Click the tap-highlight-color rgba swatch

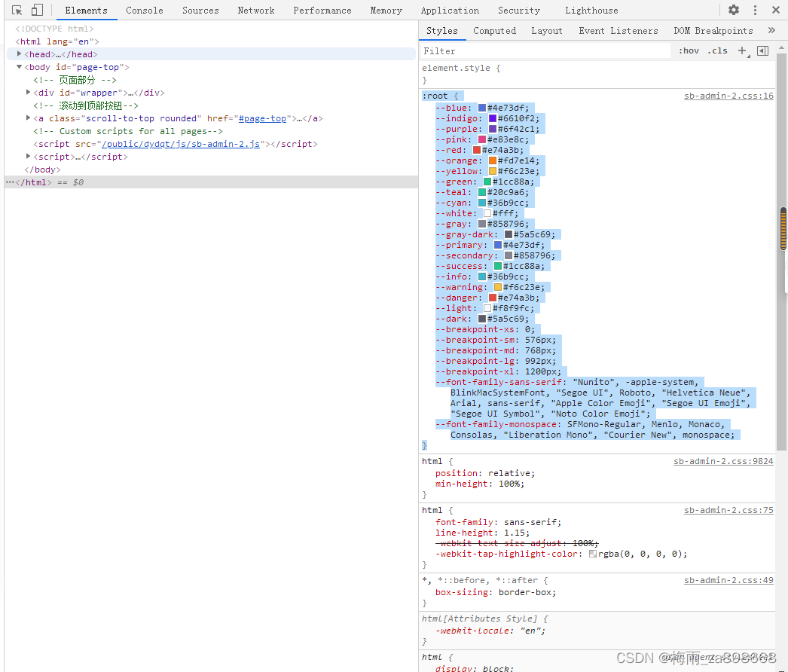(593, 554)
